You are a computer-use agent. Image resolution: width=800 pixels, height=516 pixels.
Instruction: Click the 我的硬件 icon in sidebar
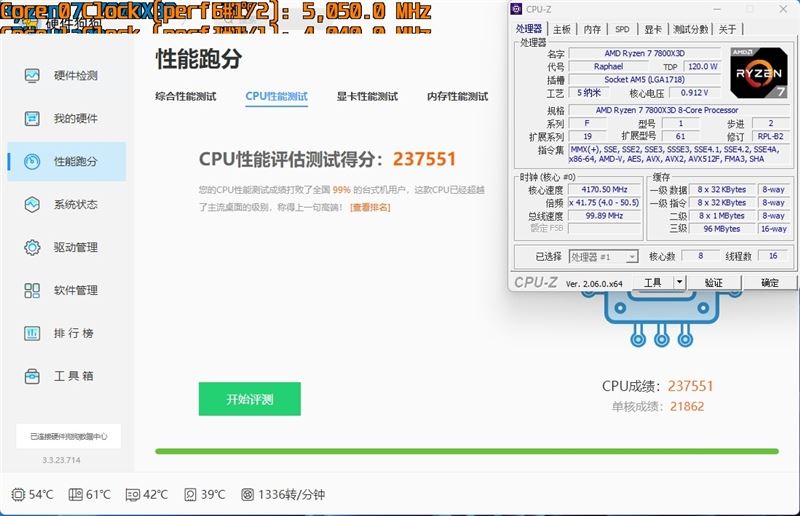coord(32,118)
